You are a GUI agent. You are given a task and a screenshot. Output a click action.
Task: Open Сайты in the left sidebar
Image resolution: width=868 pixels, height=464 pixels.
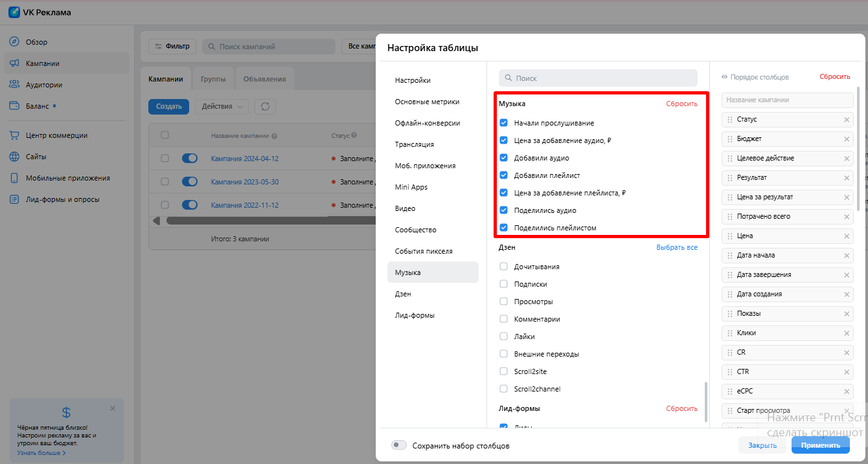click(36, 157)
